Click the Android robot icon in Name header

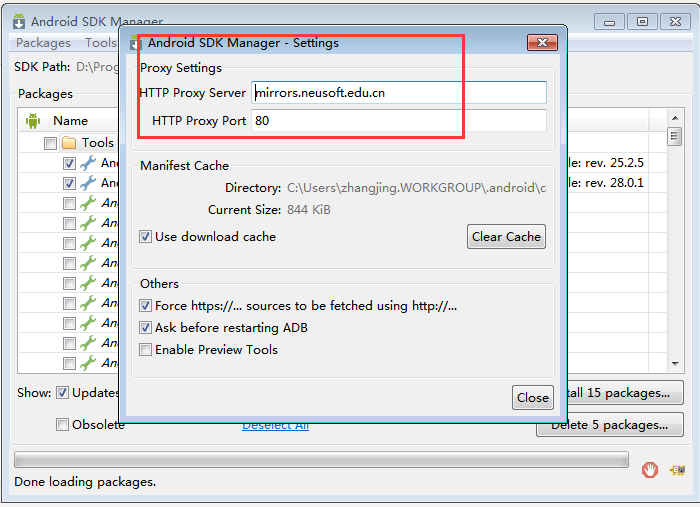point(33,121)
